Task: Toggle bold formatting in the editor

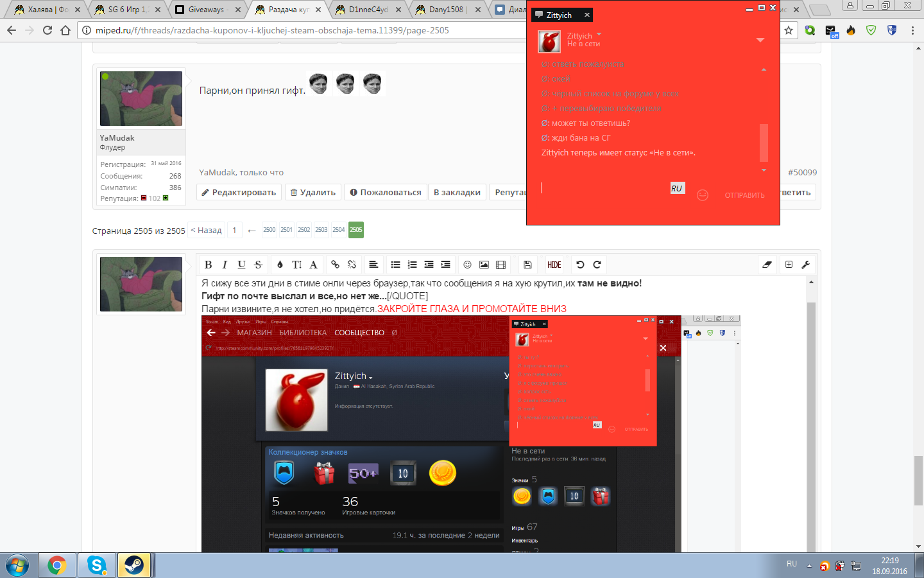Action: click(208, 265)
